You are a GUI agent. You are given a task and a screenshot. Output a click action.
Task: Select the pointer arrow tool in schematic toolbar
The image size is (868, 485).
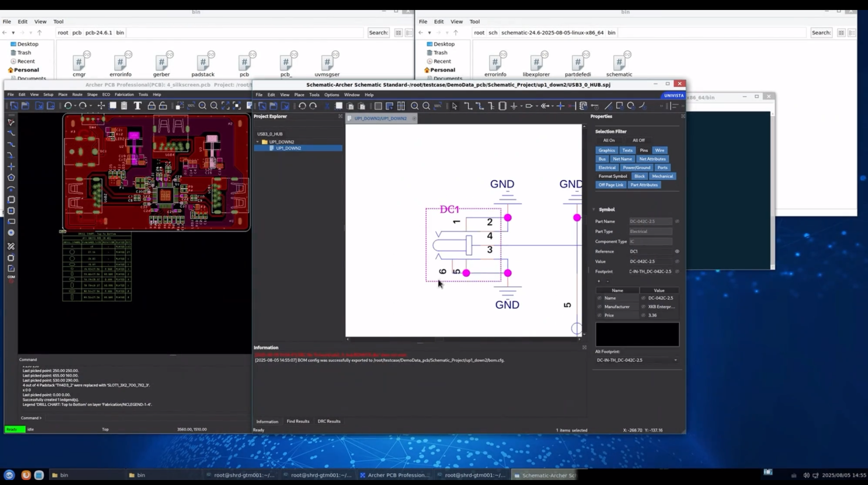[x=455, y=106]
